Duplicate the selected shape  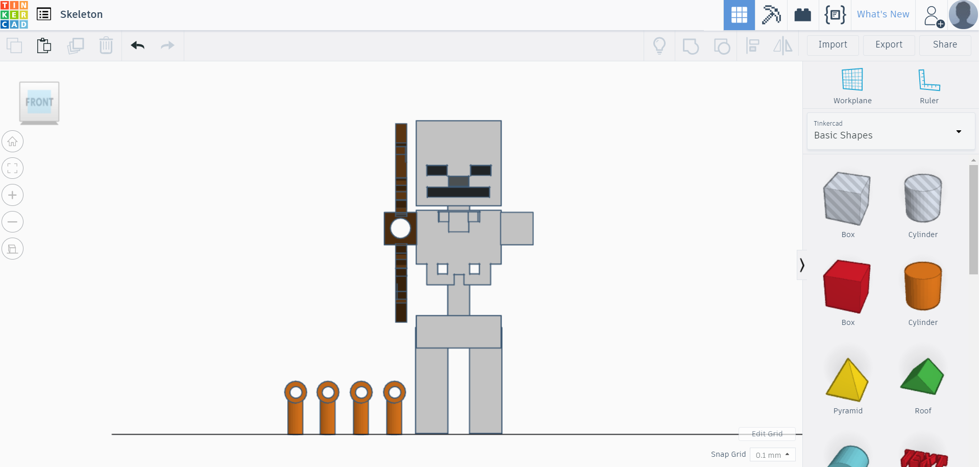[76, 45]
